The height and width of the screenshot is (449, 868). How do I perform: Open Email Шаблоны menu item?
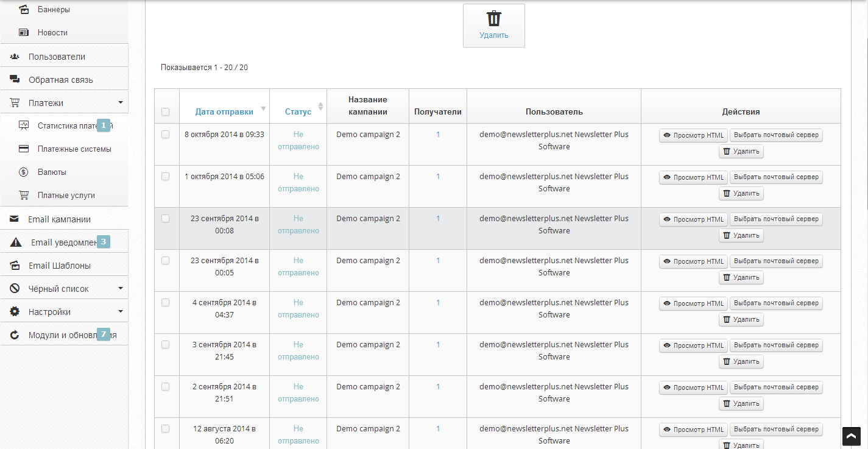click(x=60, y=266)
